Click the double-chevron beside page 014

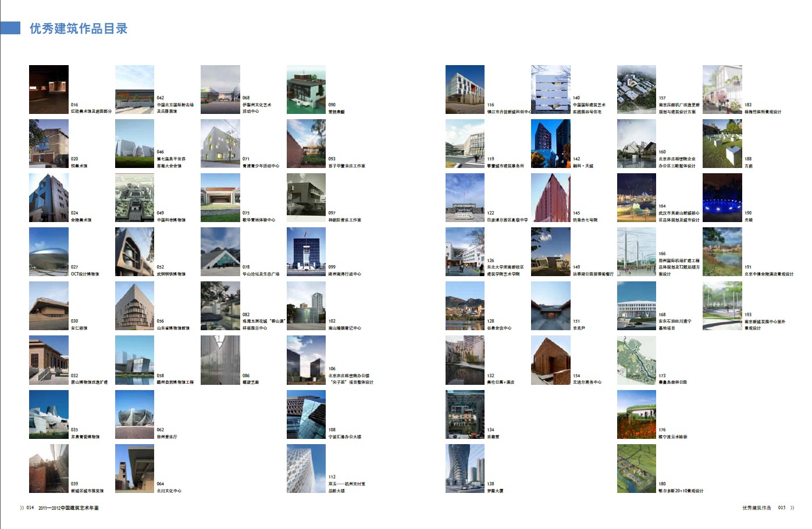click(22, 507)
